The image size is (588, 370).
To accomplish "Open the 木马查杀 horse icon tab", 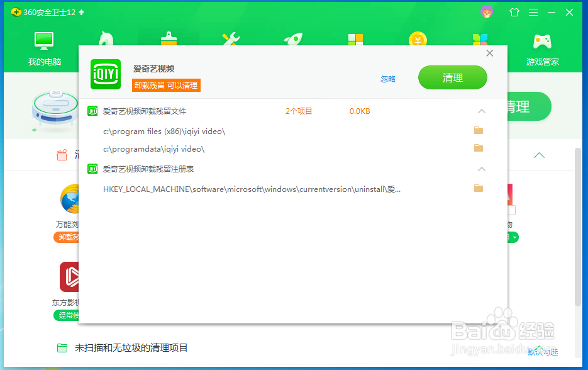I will (x=106, y=38).
